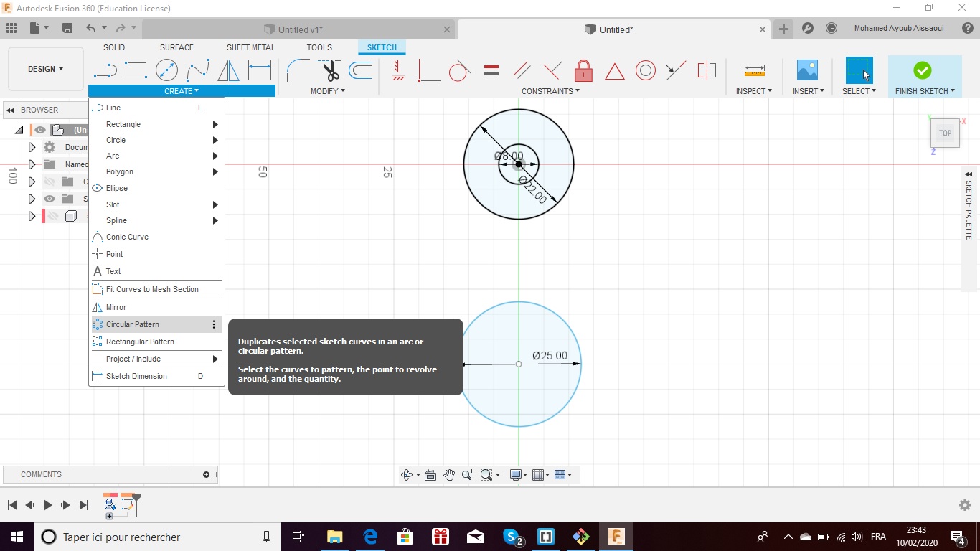980x551 pixels.
Task: Toggle visibility of the Sketches folder
Action: click(x=49, y=199)
